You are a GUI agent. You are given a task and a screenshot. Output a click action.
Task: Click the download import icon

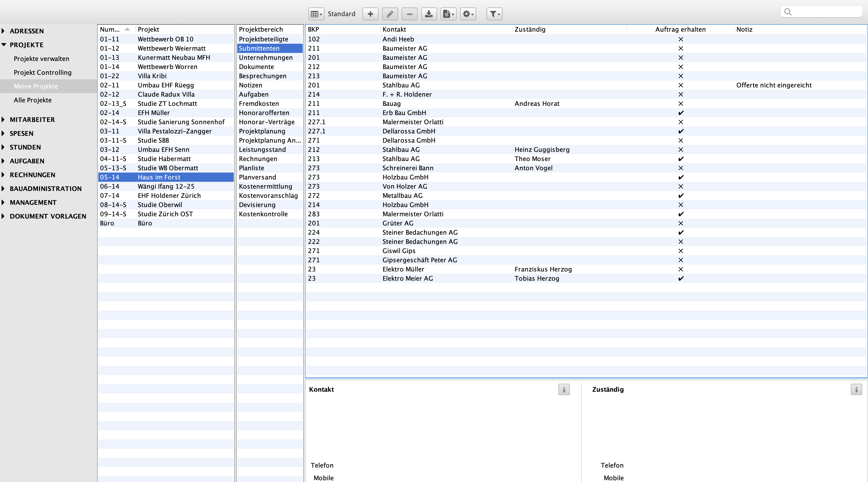pyautogui.click(x=429, y=14)
